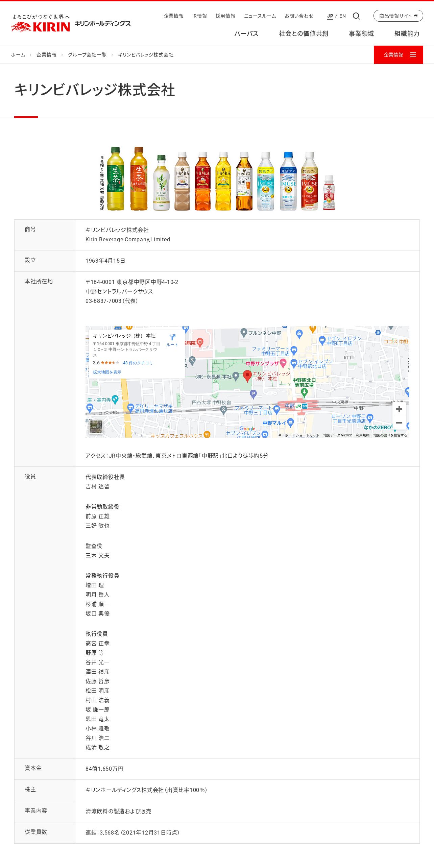The width and height of the screenshot is (434, 868).
Task: Click the blue-cap iMUSE 水 bottle
Action: click(288, 181)
